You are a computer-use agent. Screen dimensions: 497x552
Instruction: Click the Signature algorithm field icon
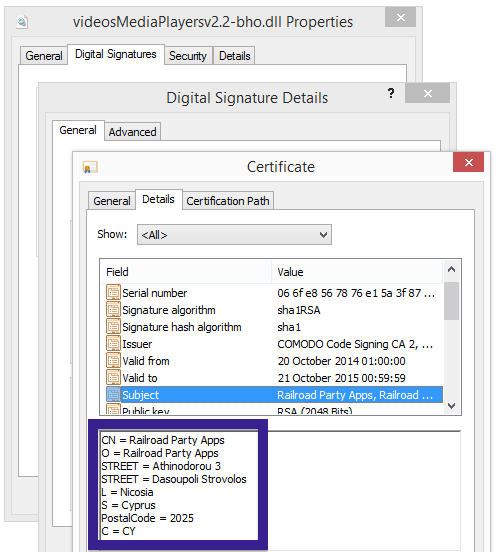click(x=113, y=309)
